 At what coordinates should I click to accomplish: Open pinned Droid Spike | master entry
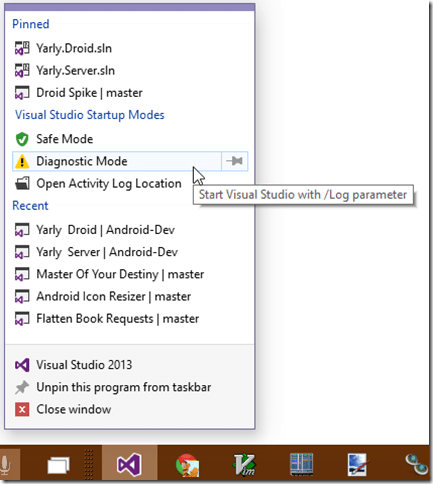130,93
